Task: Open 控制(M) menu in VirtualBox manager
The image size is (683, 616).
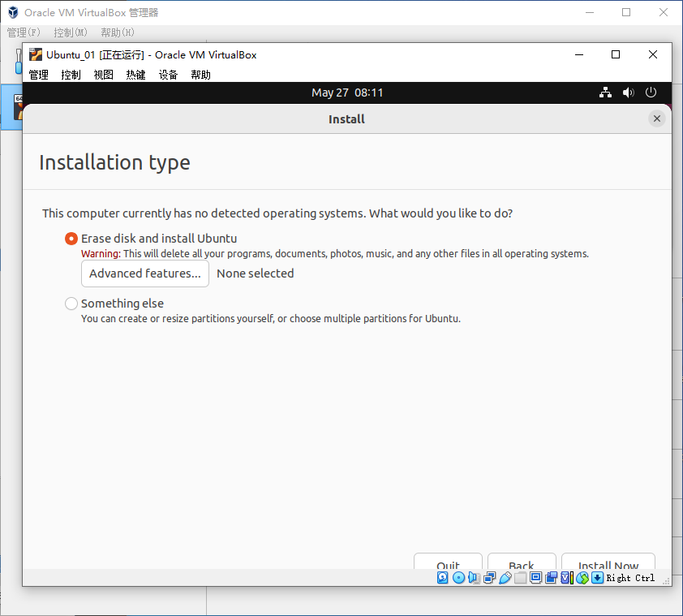Action: coord(70,32)
